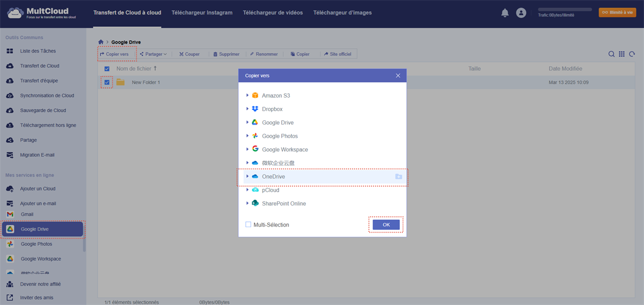This screenshot has width=644, height=305.
Task: Sort by Nom de fichier column header
Action: [x=137, y=69]
